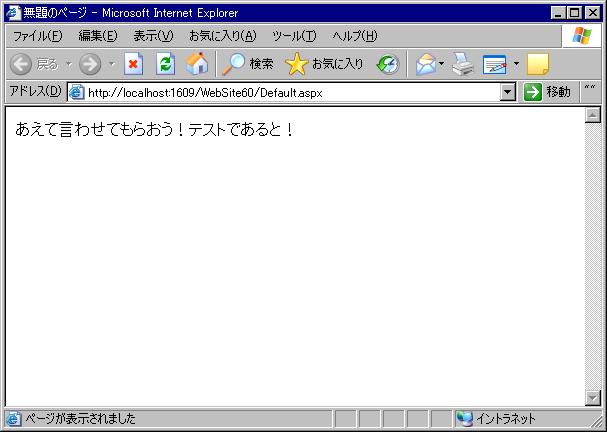The width and height of the screenshot is (607, 432).
Task: Open the お気に入り(A) menu
Action: (223, 36)
